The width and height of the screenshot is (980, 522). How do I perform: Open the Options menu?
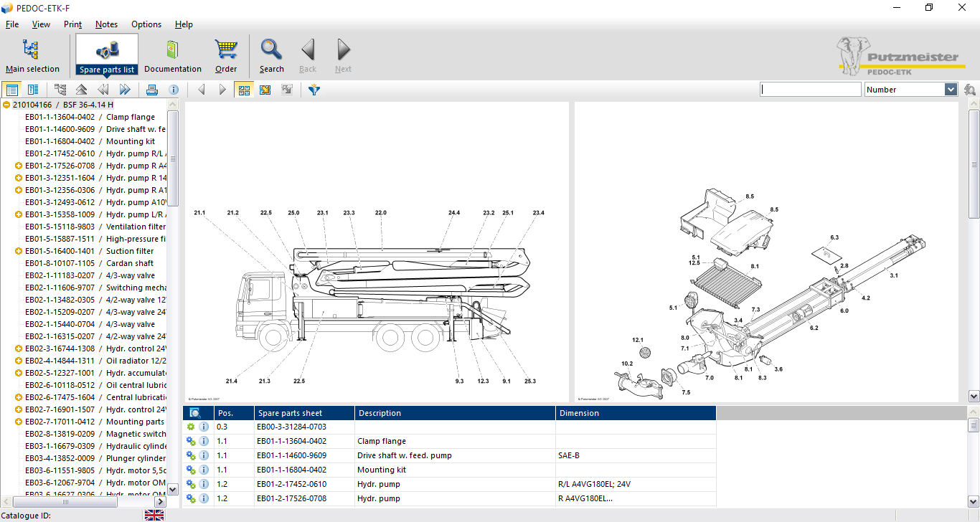click(x=146, y=24)
